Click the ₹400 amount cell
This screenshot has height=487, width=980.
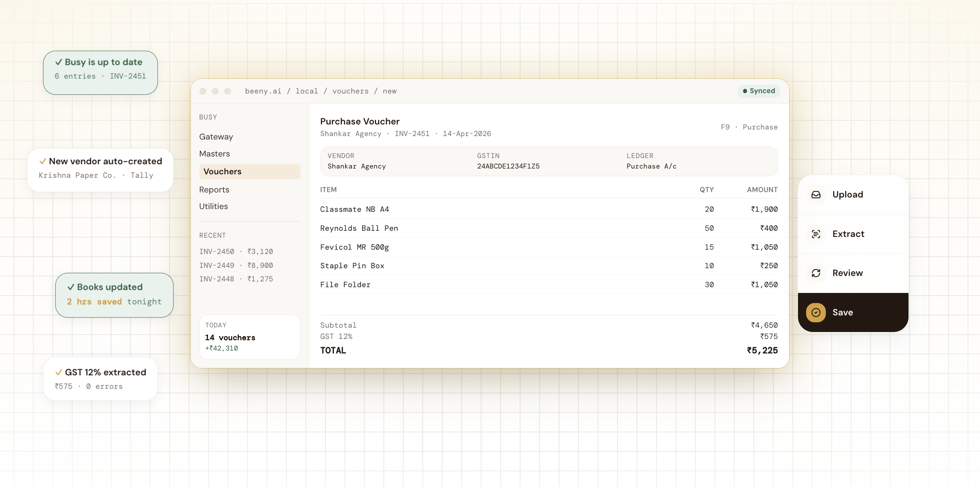point(769,228)
